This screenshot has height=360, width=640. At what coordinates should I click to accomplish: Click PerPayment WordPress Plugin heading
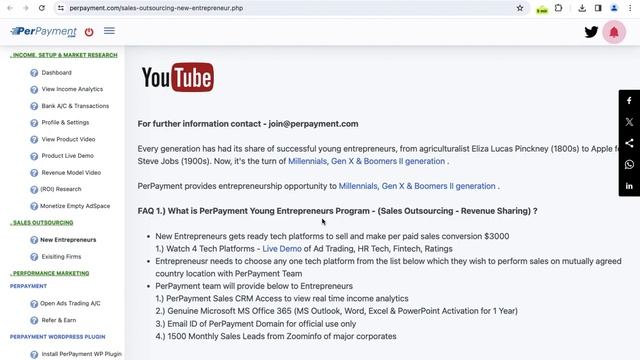[x=58, y=337]
